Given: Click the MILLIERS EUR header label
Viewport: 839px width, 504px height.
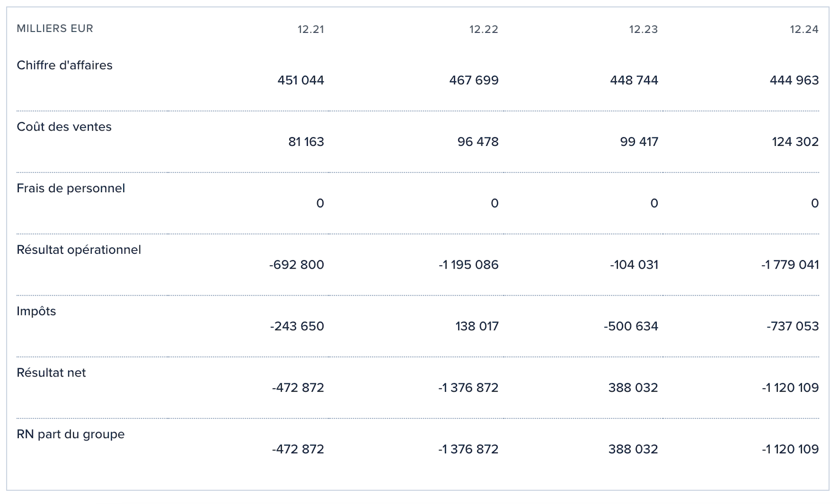Looking at the screenshot, I should point(55,28).
